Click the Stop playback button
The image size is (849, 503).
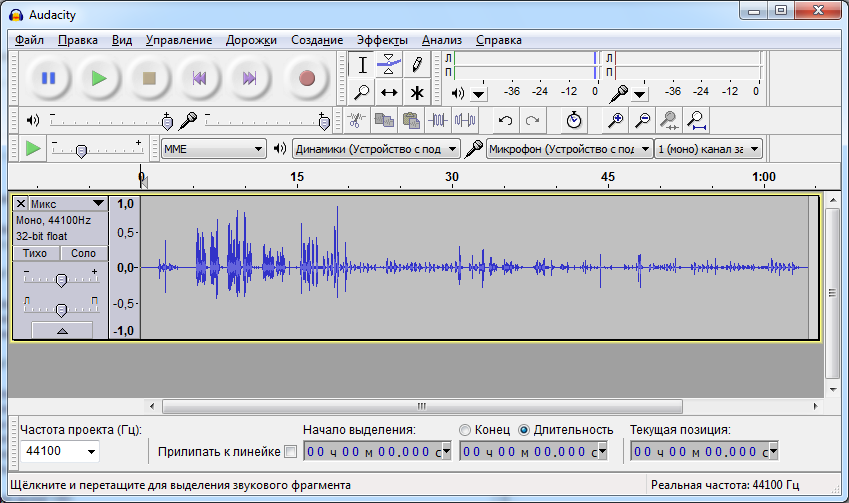click(x=150, y=78)
